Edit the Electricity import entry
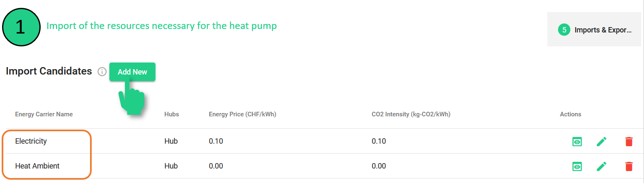Viewport: 644px width, 183px height. pos(601,142)
